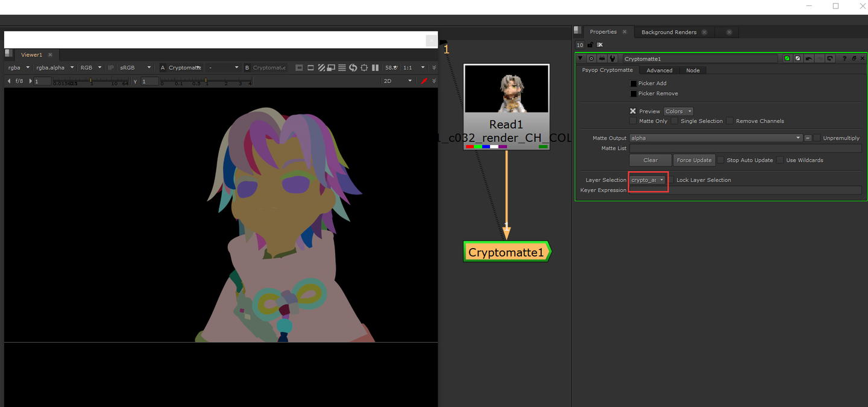This screenshot has width=868, height=407.
Task: Click the refresh viewer icon
Action: click(353, 67)
